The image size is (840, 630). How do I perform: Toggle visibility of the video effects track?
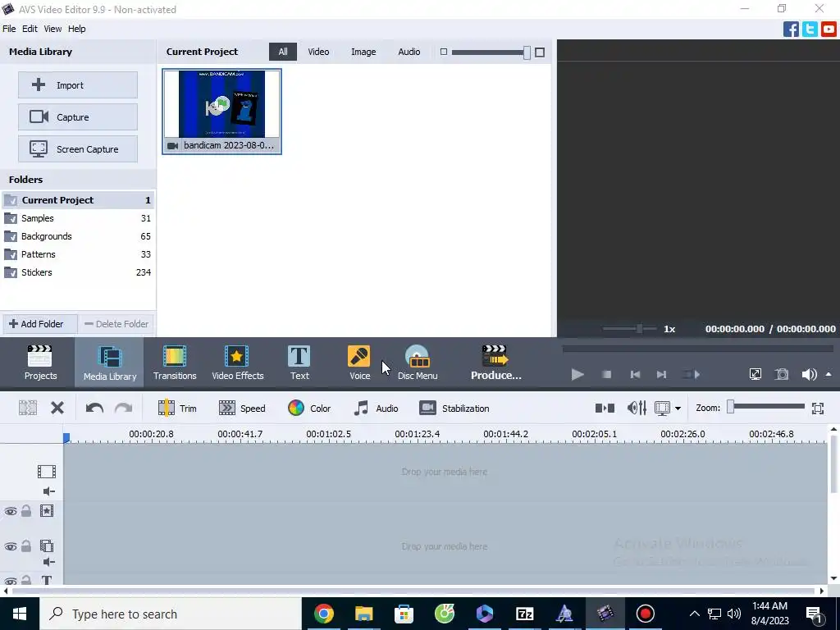point(10,511)
